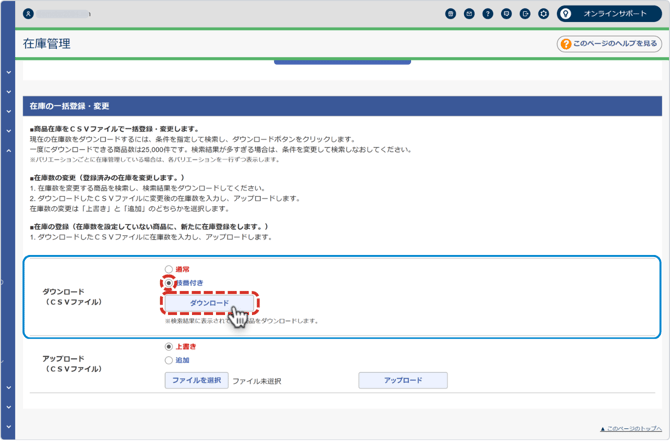Open the chat message icon in header

[x=507, y=14]
